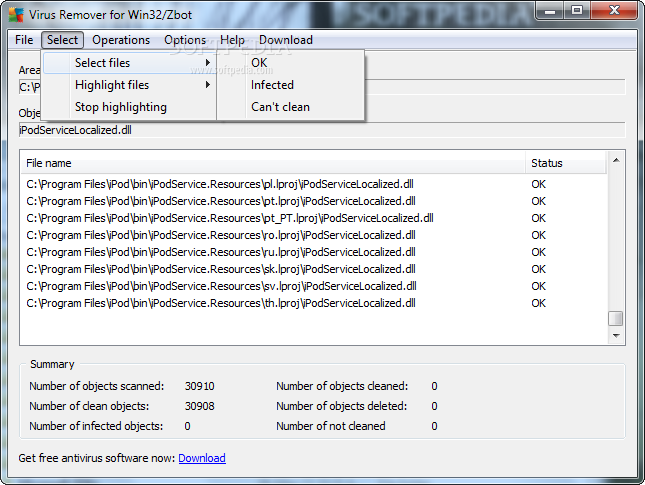Click the Number of not cleaned label
645x485 pixels.
tap(331, 426)
